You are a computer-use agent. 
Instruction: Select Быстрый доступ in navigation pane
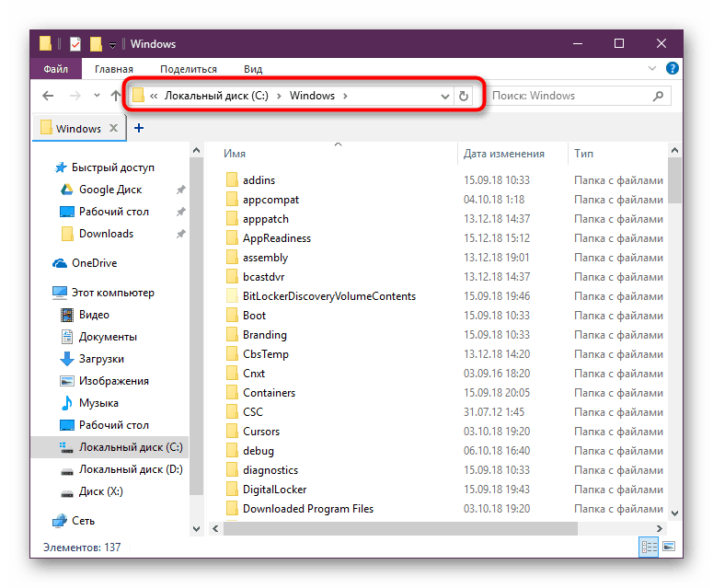click(105, 167)
